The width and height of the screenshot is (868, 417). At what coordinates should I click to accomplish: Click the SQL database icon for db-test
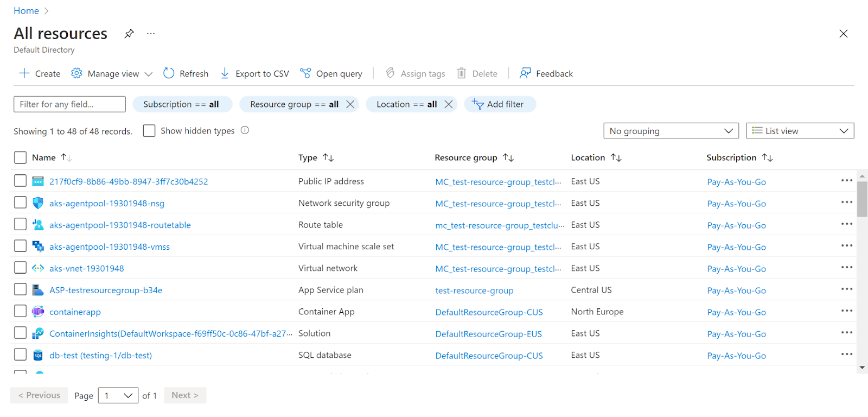[38, 355]
